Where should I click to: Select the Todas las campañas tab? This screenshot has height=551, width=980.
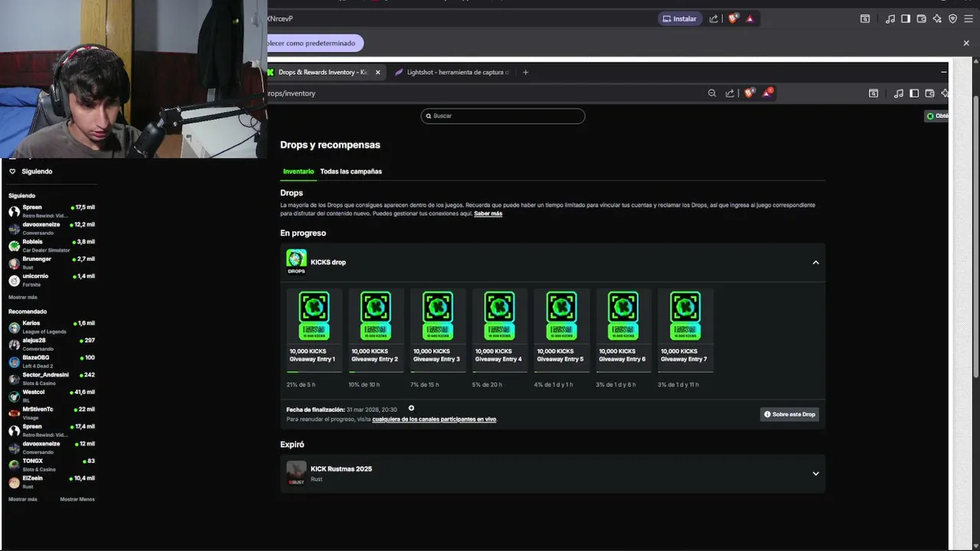pyautogui.click(x=351, y=171)
